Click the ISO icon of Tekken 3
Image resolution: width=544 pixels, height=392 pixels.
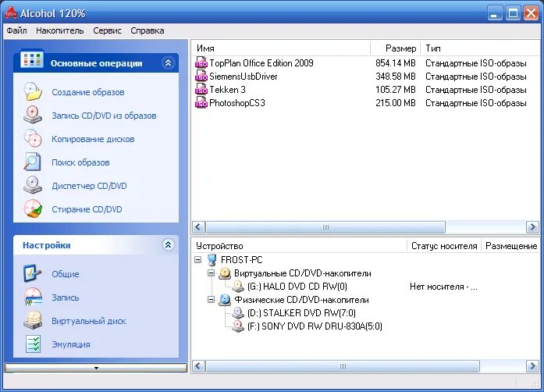tap(201, 90)
